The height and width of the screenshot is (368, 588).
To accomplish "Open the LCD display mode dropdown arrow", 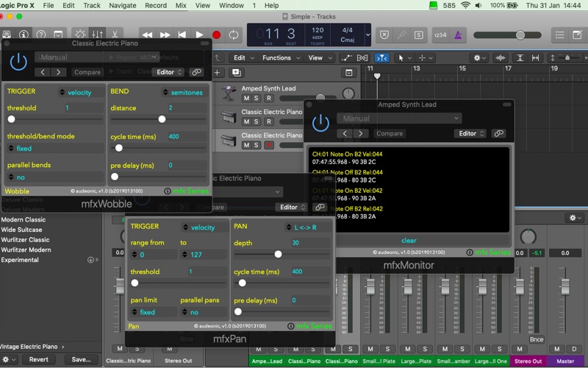I will 368,35.
